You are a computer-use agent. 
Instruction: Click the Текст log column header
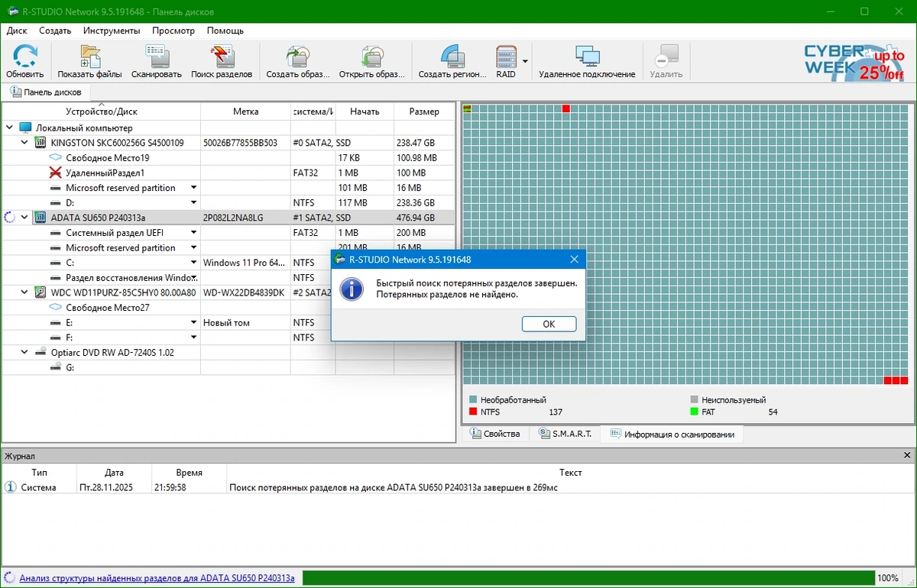pos(570,473)
